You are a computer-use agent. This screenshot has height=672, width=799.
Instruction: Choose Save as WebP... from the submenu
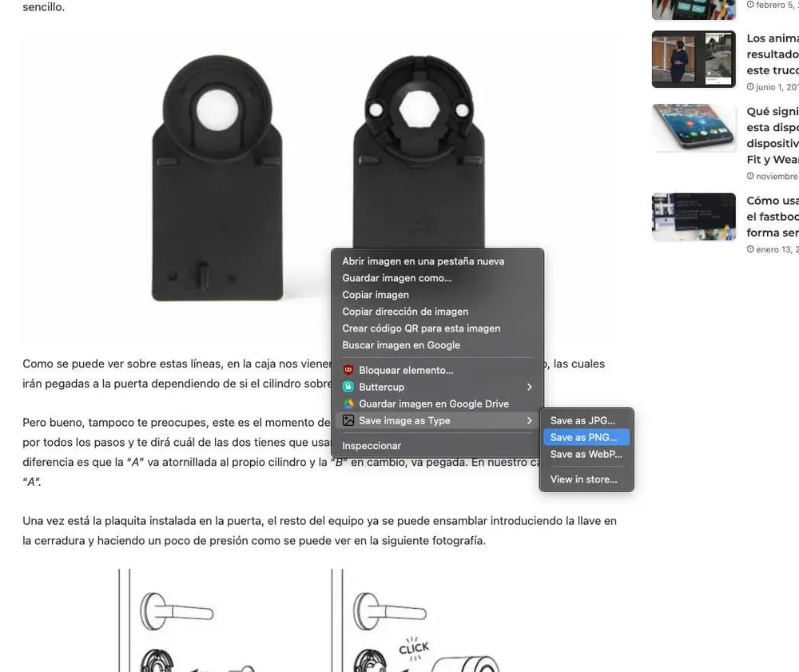coord(587,454)
